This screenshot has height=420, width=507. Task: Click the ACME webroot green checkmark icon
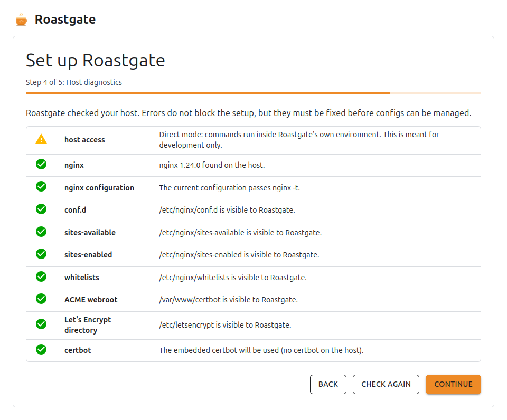[x=41, y=299]
